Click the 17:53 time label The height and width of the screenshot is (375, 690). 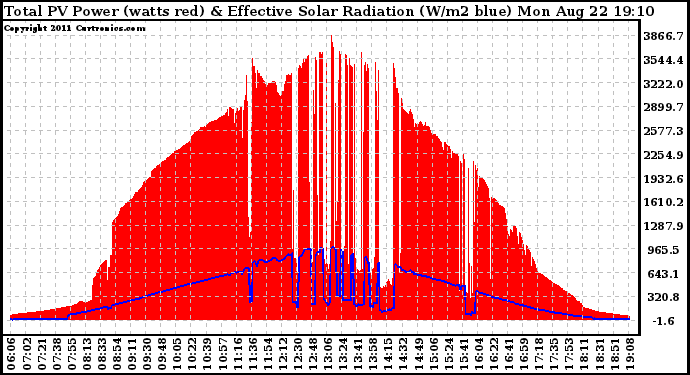[569, 354]
